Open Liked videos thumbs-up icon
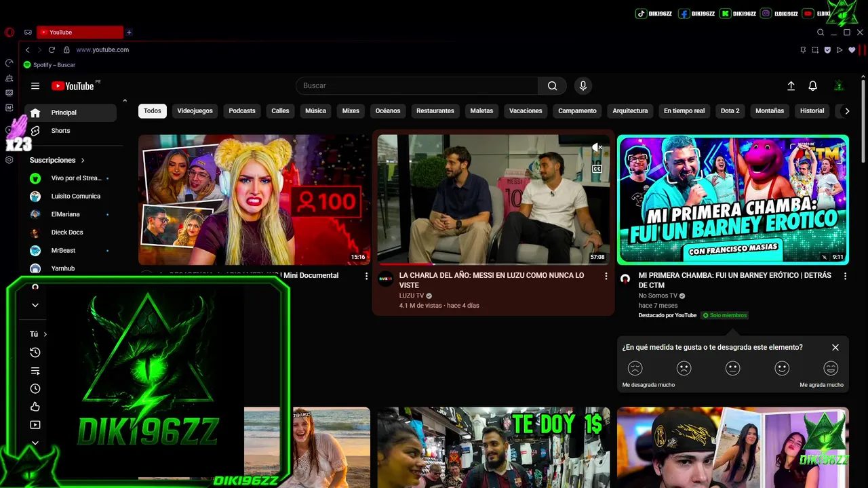The image size is (868, 488). pyautogui.click(x=35, y=407)
